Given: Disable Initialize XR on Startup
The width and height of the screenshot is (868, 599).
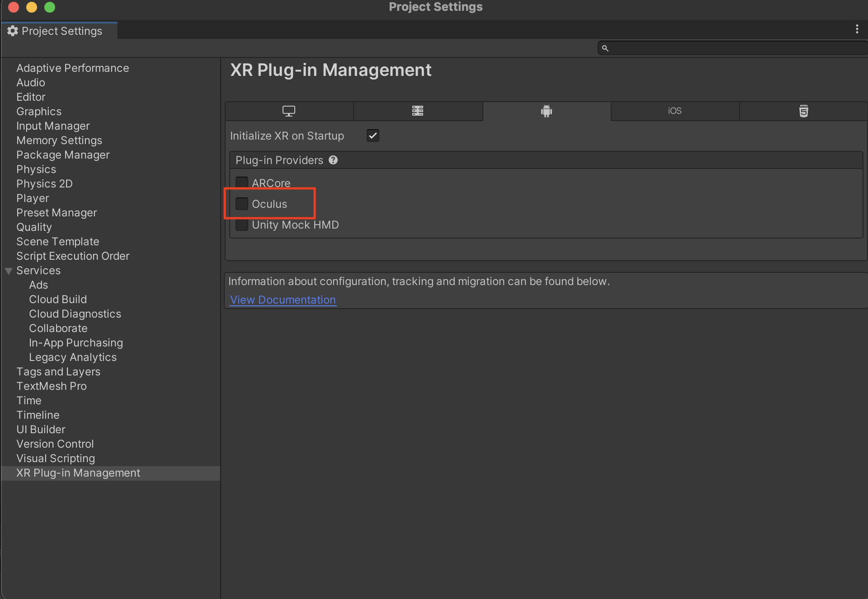Looking at the screenshot, I should coord(372,135).
